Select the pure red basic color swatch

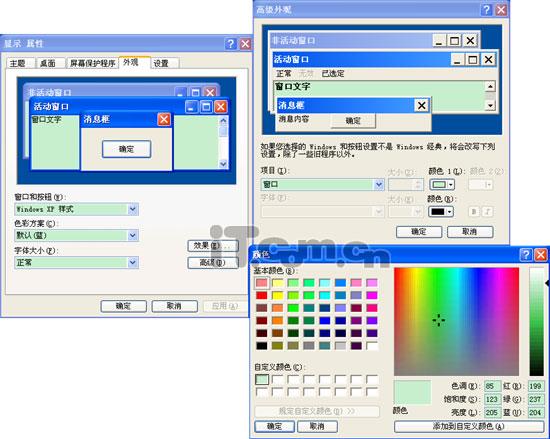[x=261, y=295]
